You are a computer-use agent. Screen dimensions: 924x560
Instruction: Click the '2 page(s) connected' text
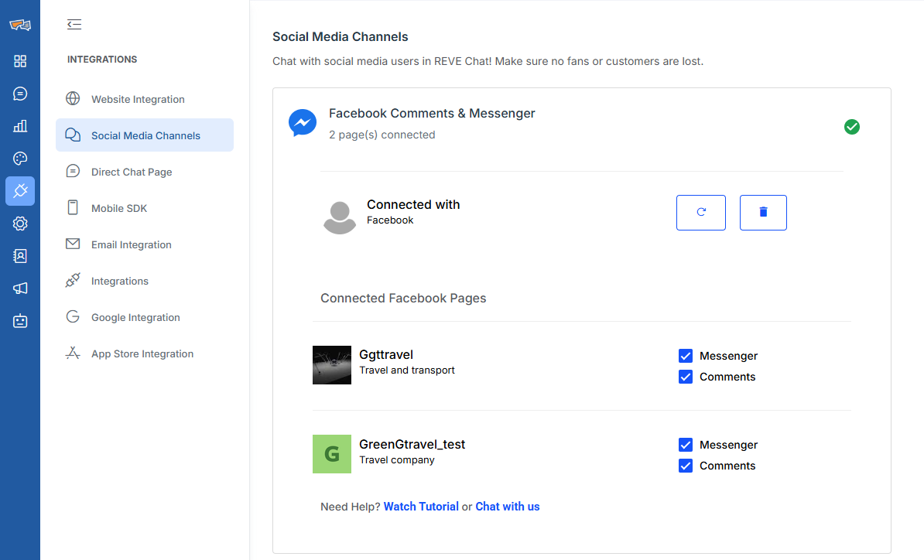click(382, 135)
